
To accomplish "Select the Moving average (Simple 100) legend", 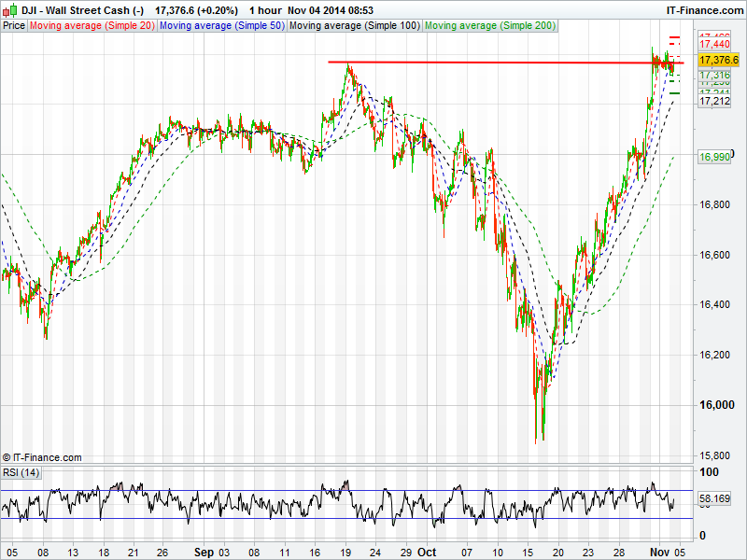I will (355, 26).
